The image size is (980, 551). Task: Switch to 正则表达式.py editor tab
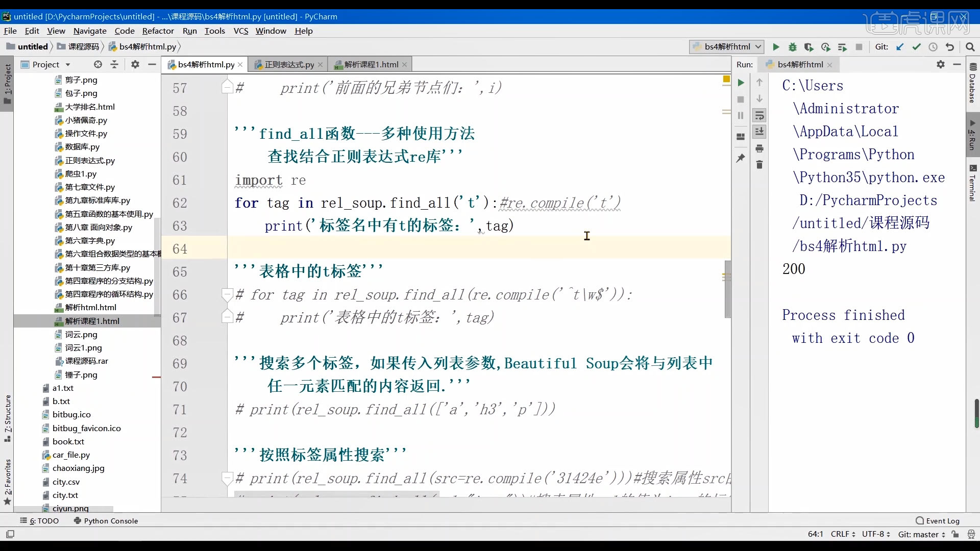pos(289,65)
